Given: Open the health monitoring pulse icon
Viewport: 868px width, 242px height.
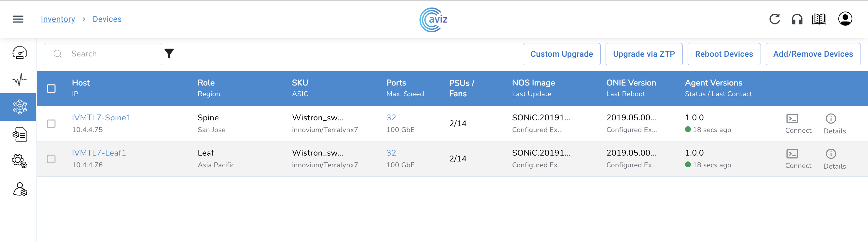Looking at the screenshot, I should [x=20, y=80].
